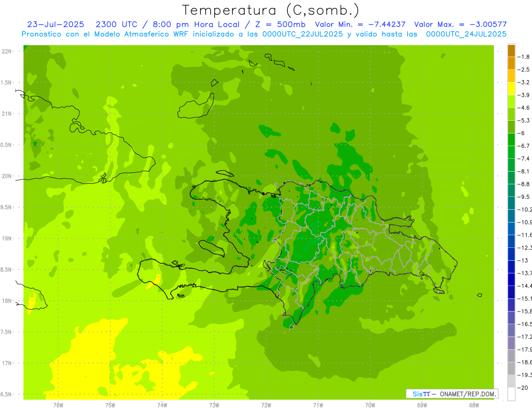
Task: Click the "22N" latitude label
Action: [x=6, y=51]
